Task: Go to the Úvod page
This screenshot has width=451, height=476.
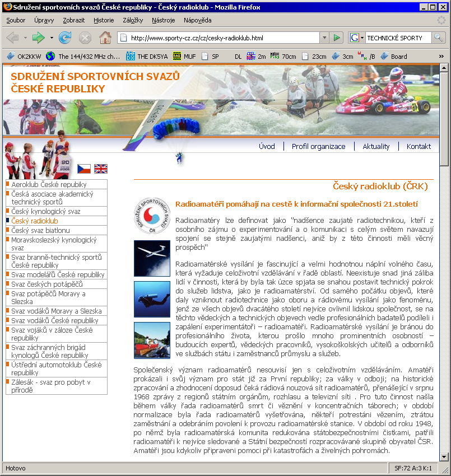Action: tap(267, 146)
